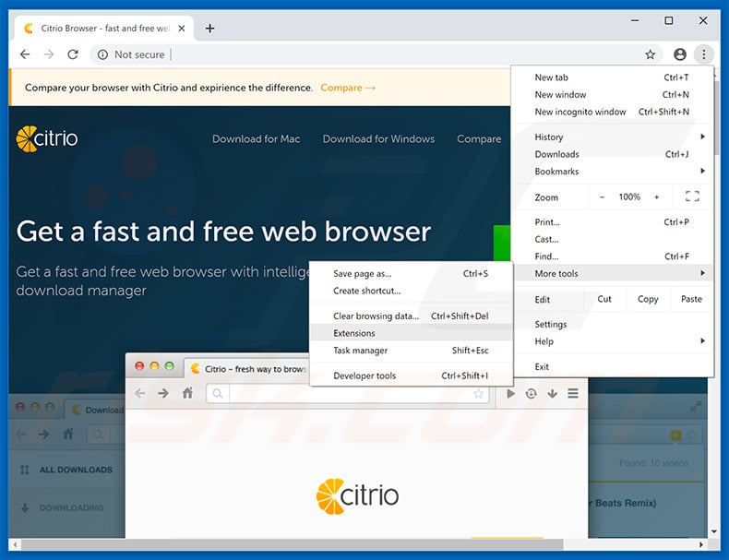Bookmark this page with the star icon

(650, 54)
